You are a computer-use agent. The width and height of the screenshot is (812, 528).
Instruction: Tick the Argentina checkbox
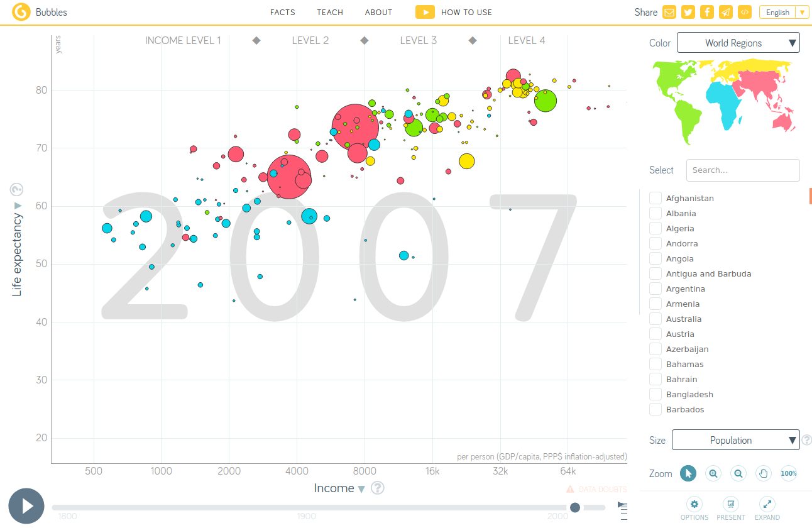(x=656, y=289)
